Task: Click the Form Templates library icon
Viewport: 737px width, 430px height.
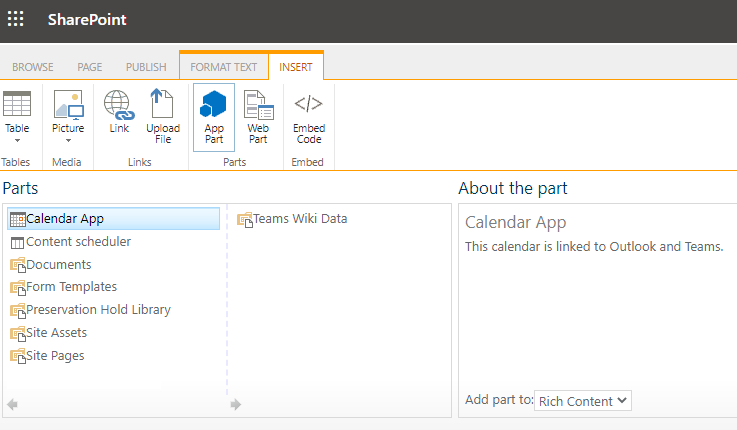Action: (x=18, y=288)
